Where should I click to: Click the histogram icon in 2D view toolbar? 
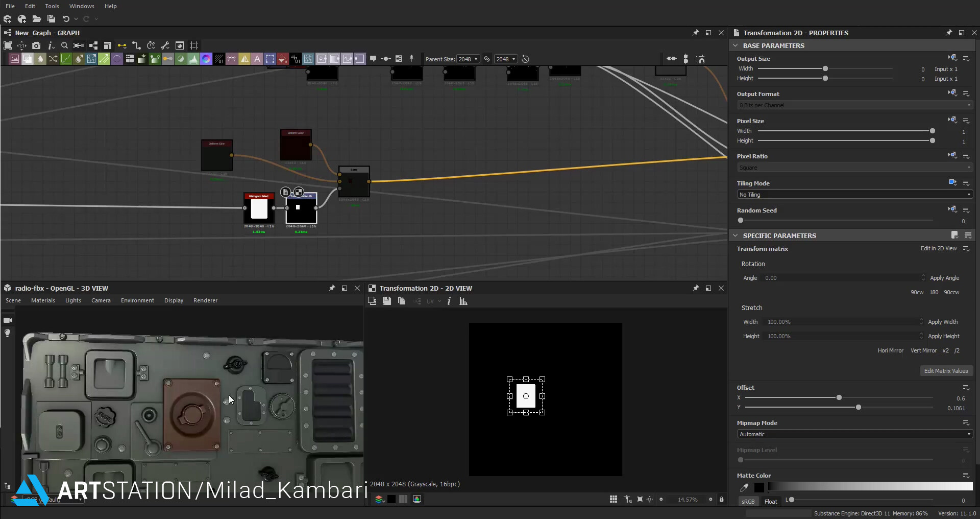[x=463, y=301]
